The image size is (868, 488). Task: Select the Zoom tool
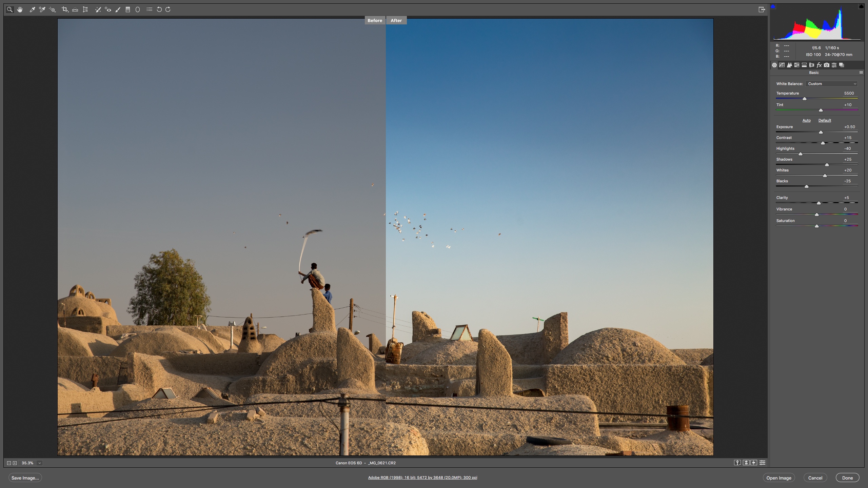pyautogui.click(x=10, y=9)
